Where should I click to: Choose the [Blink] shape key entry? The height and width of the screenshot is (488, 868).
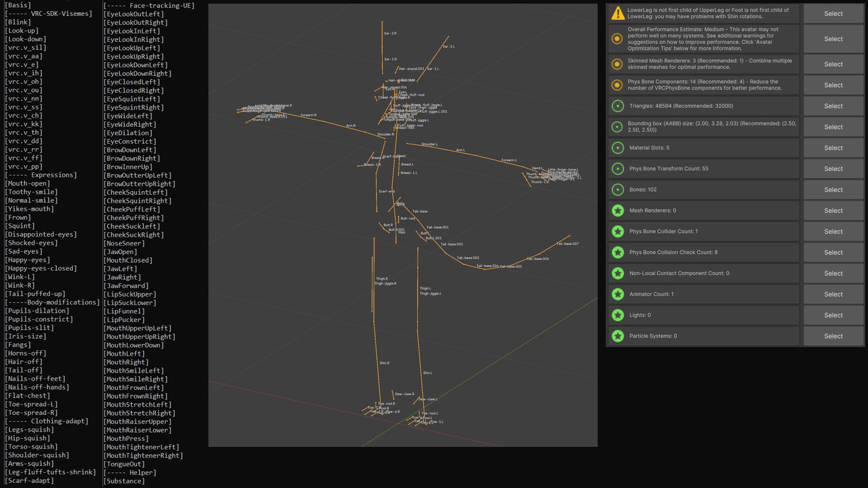(x=18, y=22)
